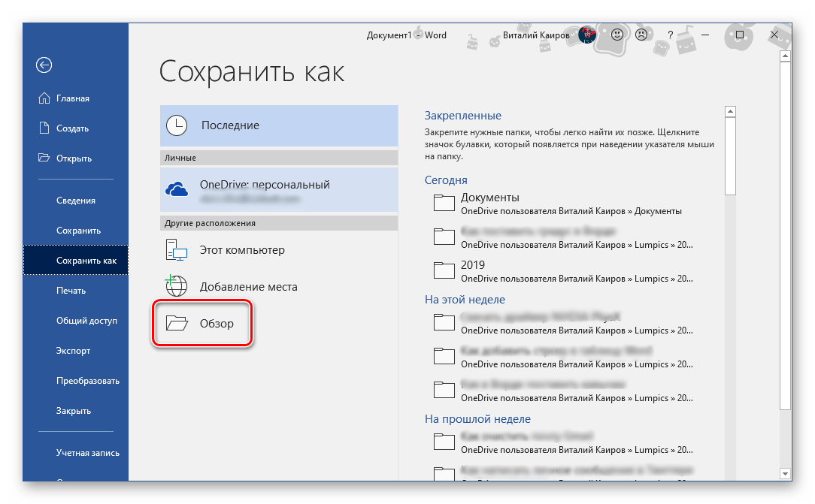Click the house icon beside Главная
Viewport: 815px width, 504px height.
[x=44, y=98]
